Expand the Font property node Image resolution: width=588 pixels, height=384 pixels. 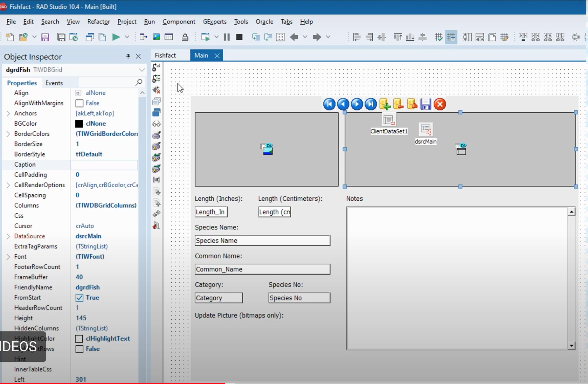pos(8,257)
